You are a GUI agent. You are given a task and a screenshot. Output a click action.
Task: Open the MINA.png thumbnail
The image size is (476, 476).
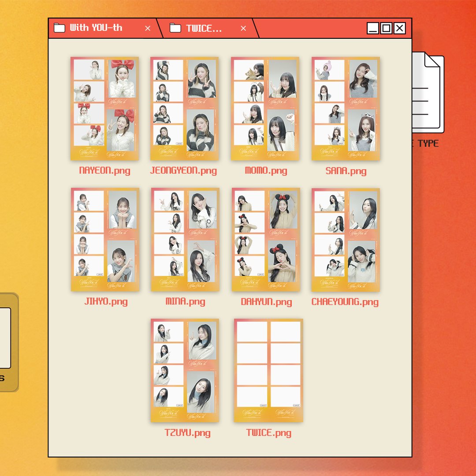pyautogui.click(x=185, y=239)
